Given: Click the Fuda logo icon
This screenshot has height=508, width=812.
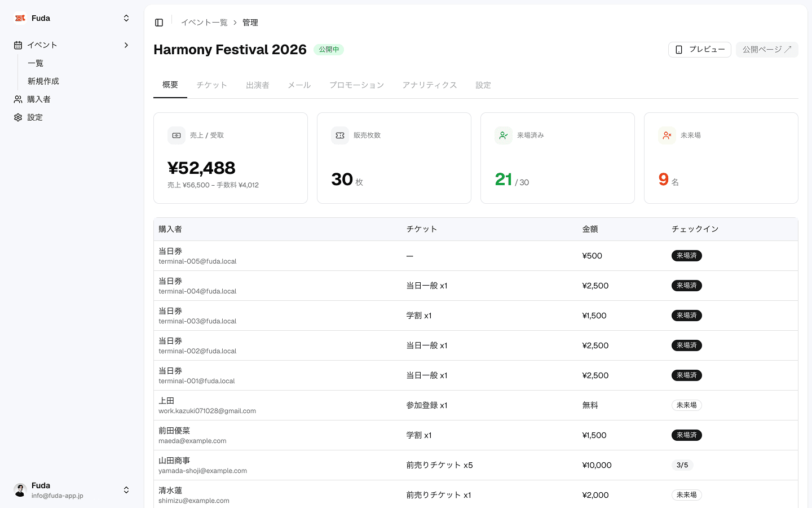Looking at the screenshot, I should tap(20, 18).
